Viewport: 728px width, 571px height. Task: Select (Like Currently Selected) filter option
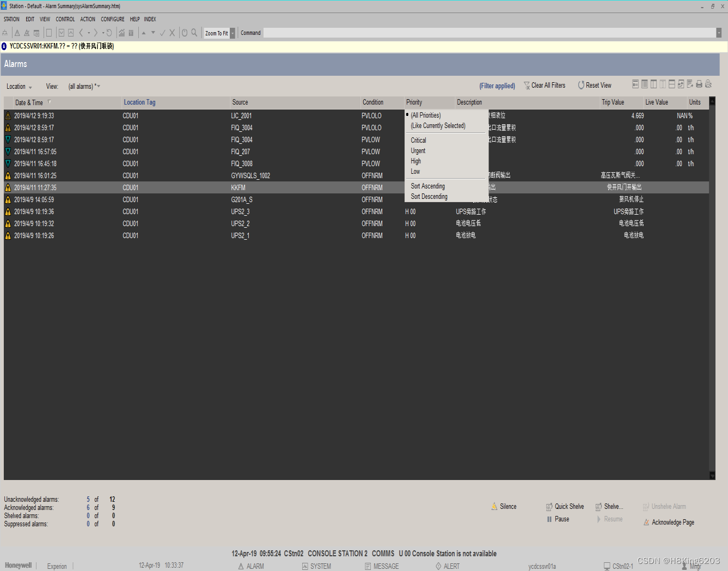coord(438,126)
